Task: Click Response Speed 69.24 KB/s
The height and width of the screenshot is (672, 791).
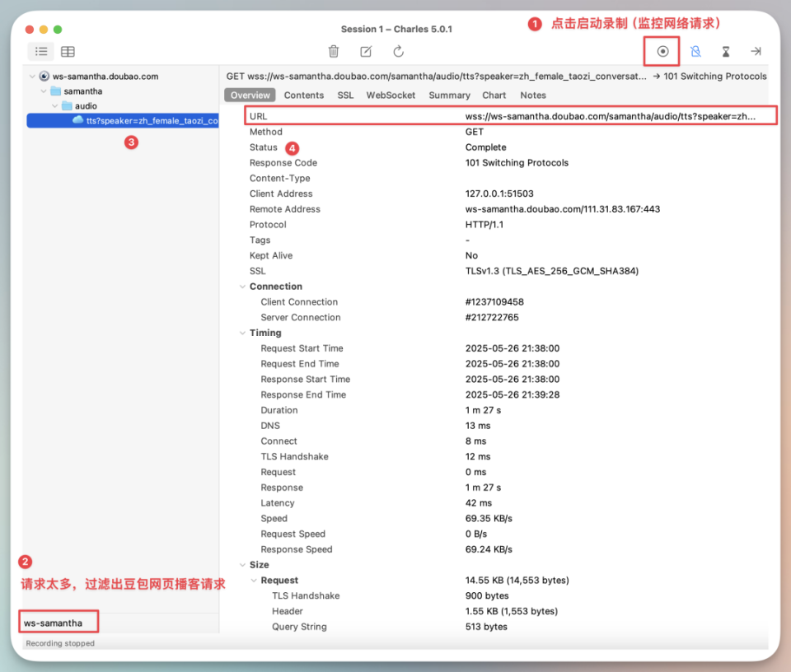Action: coord(489,549)
